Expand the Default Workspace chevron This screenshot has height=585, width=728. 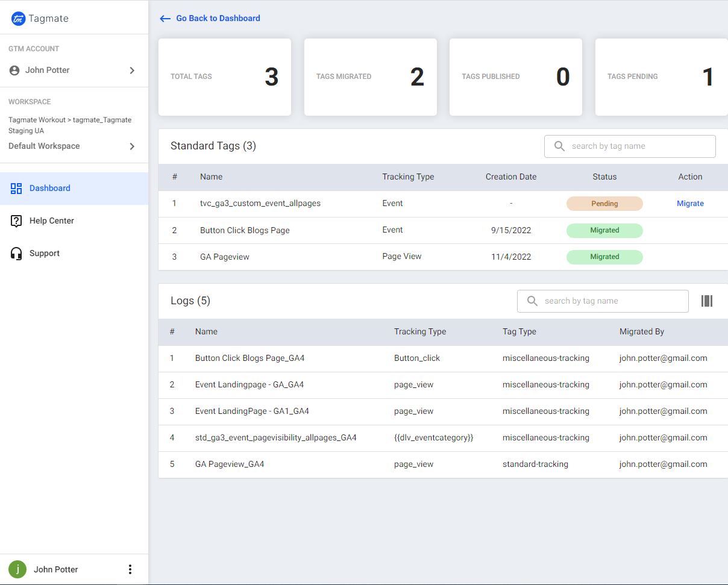[132, 146]
